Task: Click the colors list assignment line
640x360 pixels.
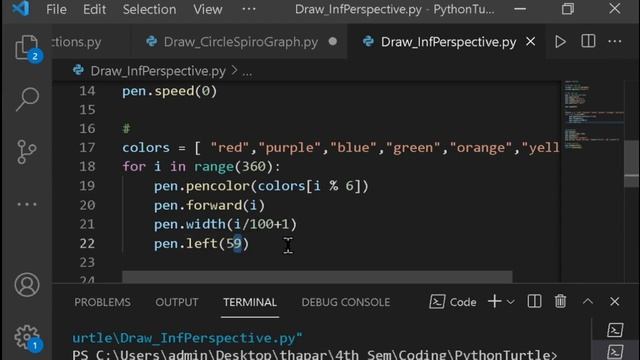Action: pos(341,147)
